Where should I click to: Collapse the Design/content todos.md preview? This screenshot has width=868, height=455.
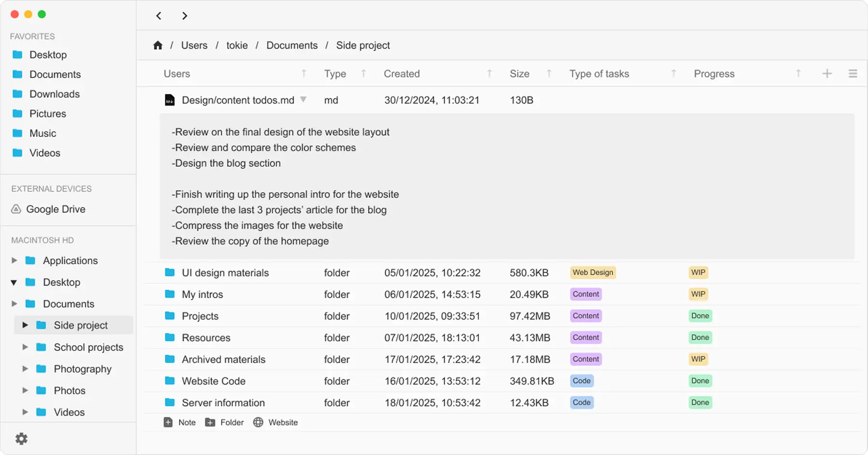(303, 100)
